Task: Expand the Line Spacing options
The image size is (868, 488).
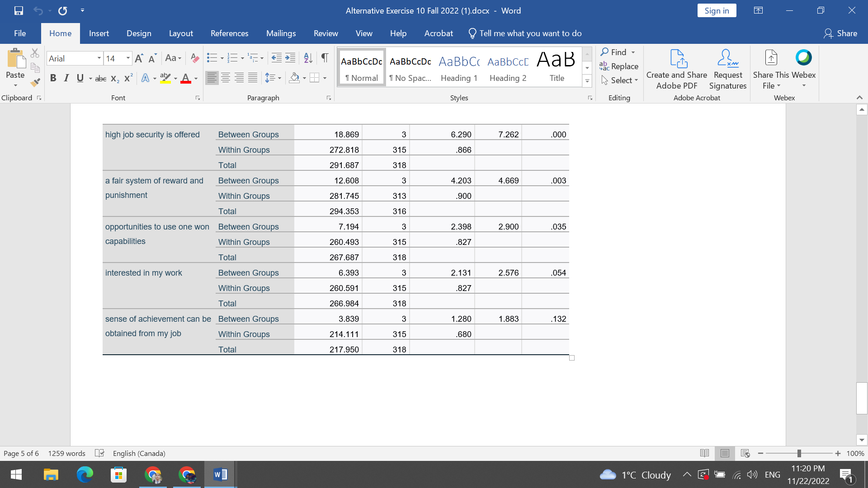Action: point(280,78)
